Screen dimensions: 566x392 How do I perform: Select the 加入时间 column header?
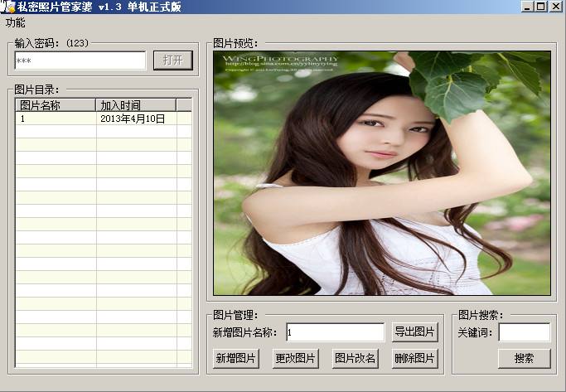[x=136, y=105]
